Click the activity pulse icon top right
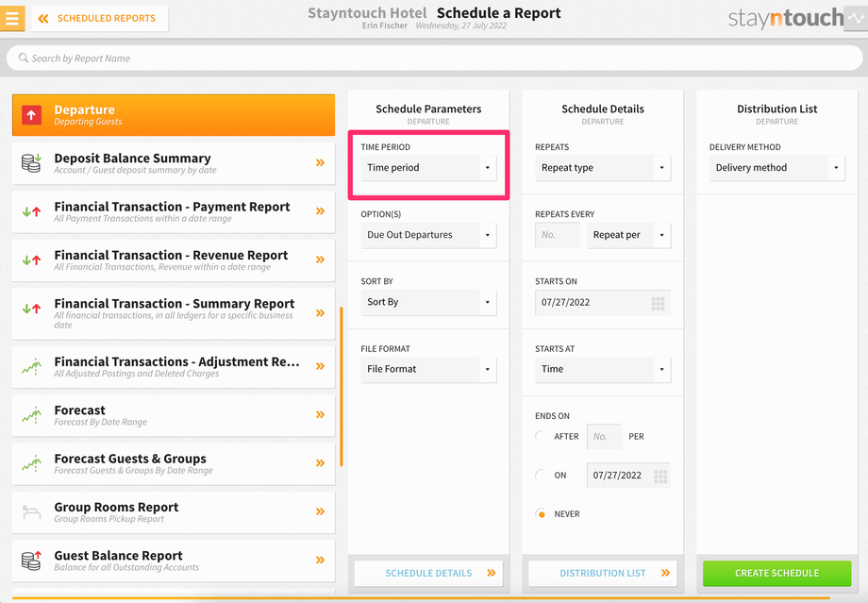868x603 pixels. (x=856, y=18)
